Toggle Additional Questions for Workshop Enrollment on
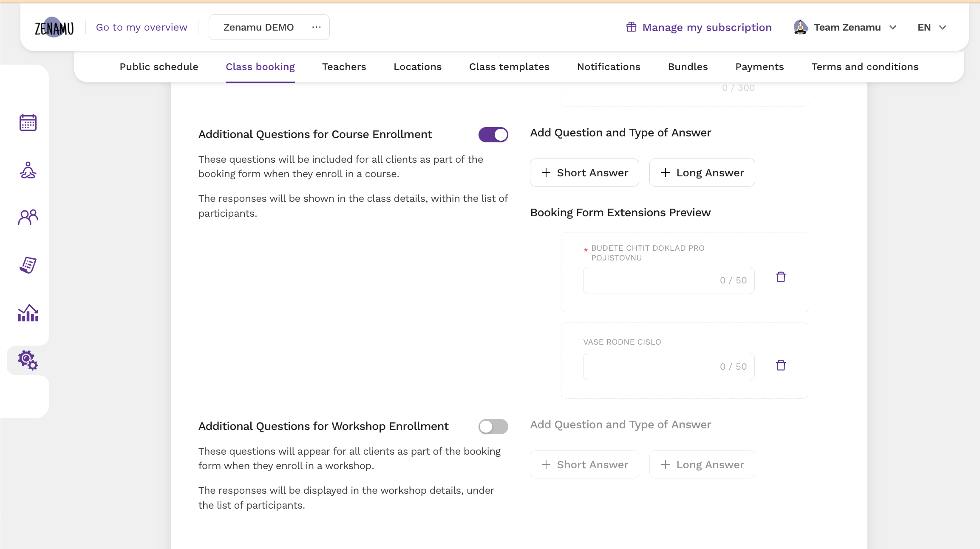The width and height of the screenshot is (980, 549). (x=493, y=427)
